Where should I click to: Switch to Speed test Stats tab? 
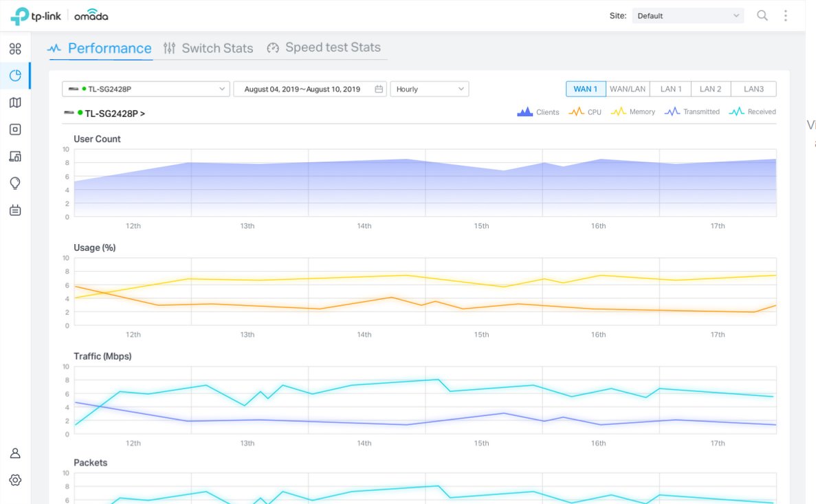click(324, 47)
